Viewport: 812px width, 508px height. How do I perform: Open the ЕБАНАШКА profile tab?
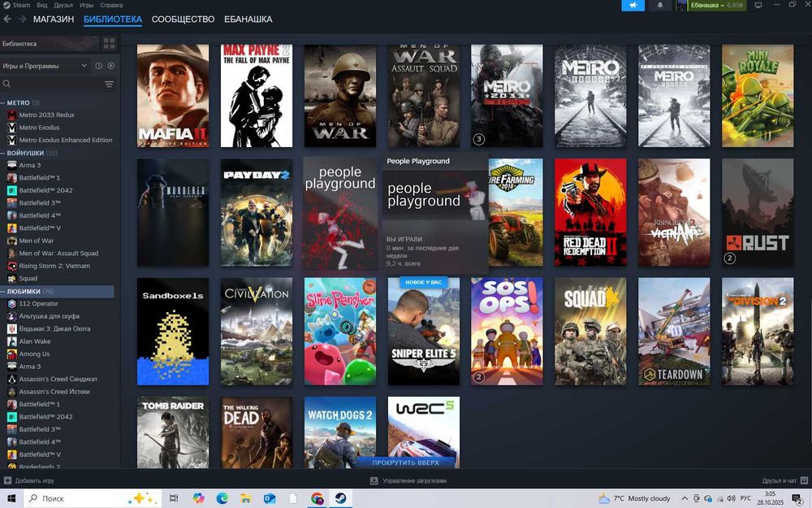pyautogui.click(x=248, y=20)
